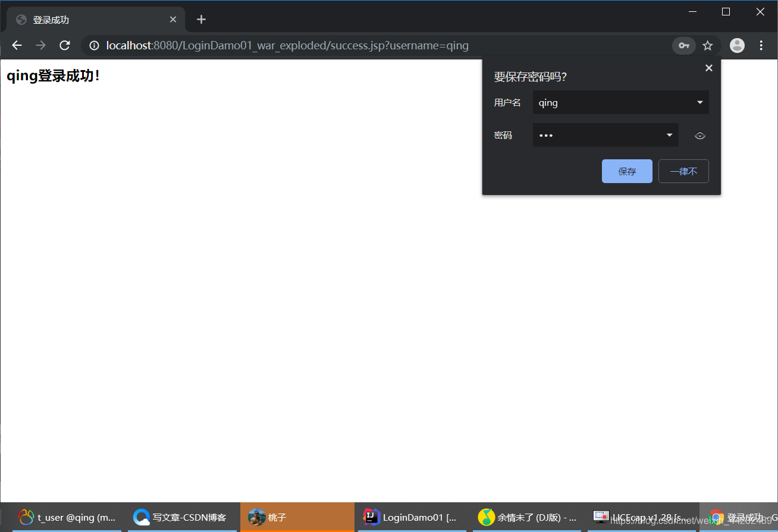The image size is (778, 532).
Task: Open the Chrome three-dot menu
Action: [761, 45]
